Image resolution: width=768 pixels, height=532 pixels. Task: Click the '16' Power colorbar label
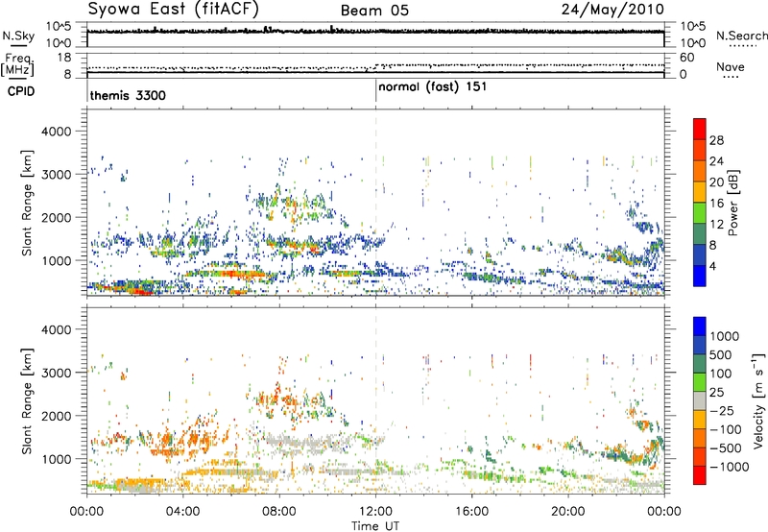point(716,204)
